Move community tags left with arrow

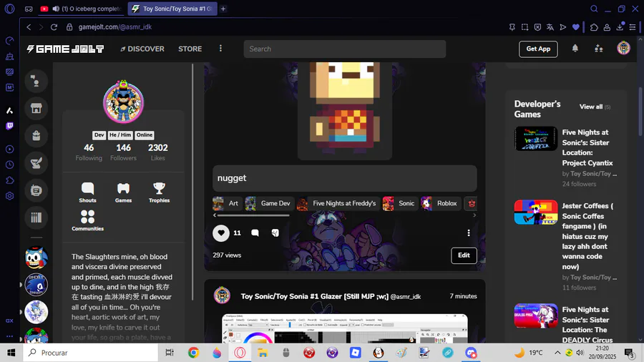point(215,215)
